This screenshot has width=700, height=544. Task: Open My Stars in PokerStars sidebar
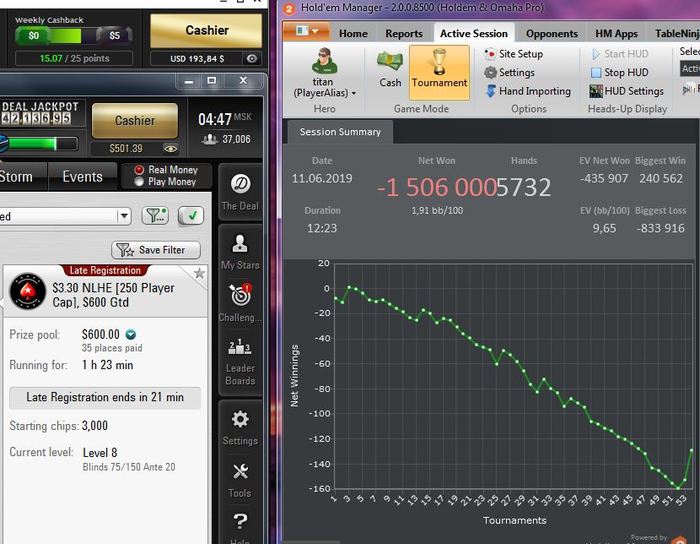[240, 252]
